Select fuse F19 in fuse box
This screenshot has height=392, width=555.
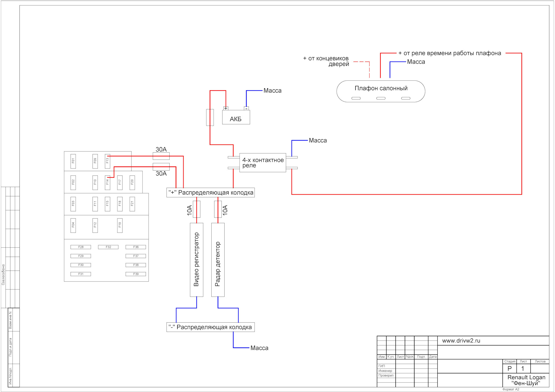pos(120,225)
